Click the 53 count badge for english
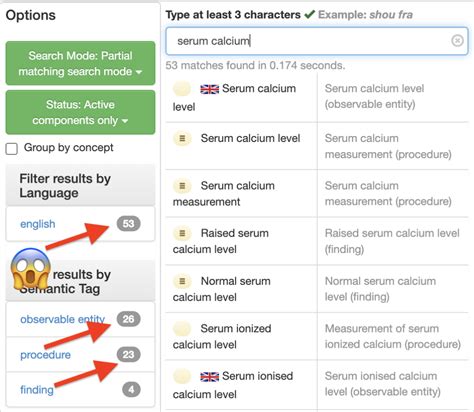The height and width of the screenshot is (412, 474). tap(128, 223)
